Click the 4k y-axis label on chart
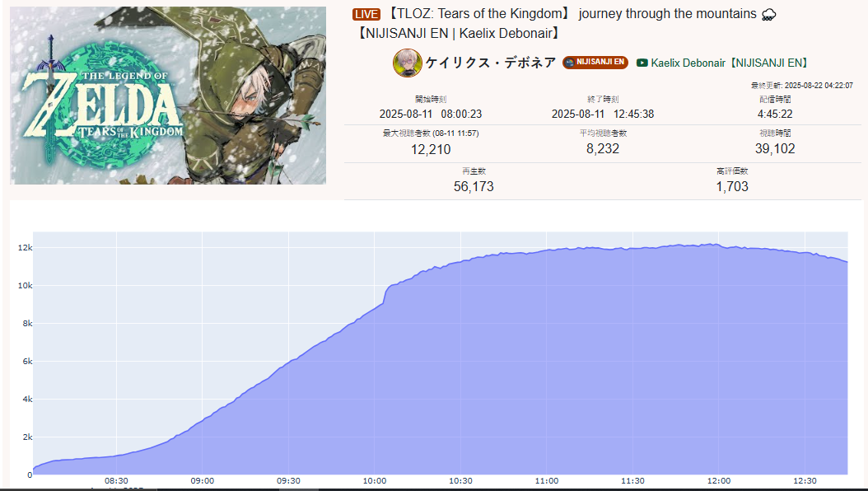Screen dimensions: 868x491 (27, 399)
